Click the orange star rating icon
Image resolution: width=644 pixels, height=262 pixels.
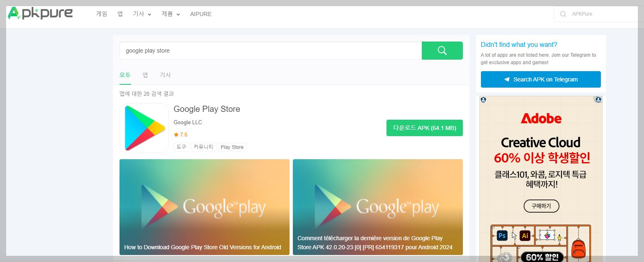176,134
